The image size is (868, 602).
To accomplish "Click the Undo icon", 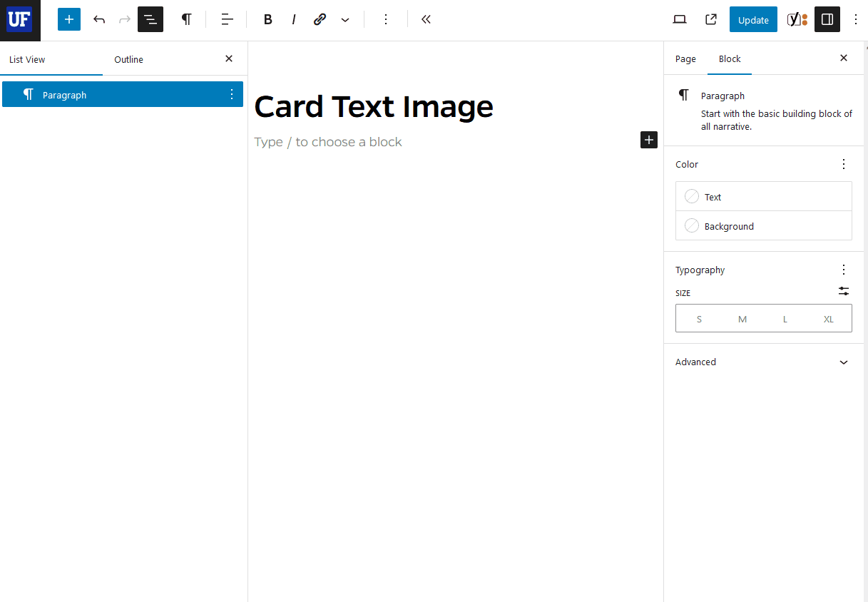I will click(x=99, y=19).
